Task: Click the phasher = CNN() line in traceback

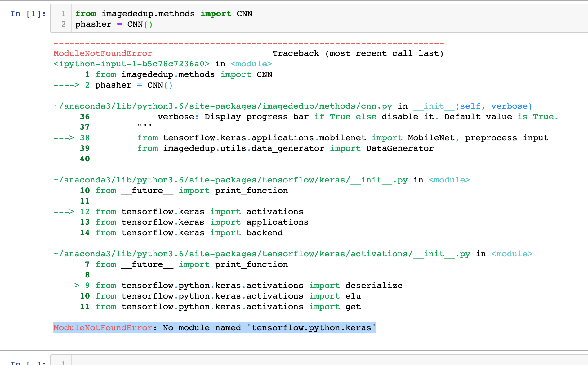Action: pyautogui.click(x=134, y=85)
